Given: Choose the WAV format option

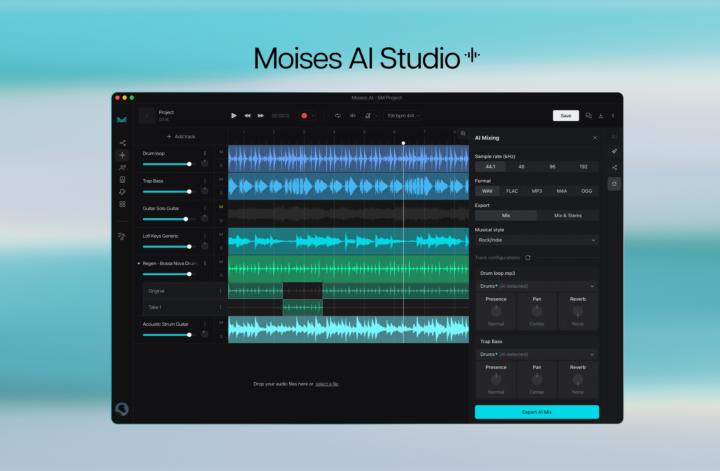Looking at the screenshot, I should click(487, 191).
